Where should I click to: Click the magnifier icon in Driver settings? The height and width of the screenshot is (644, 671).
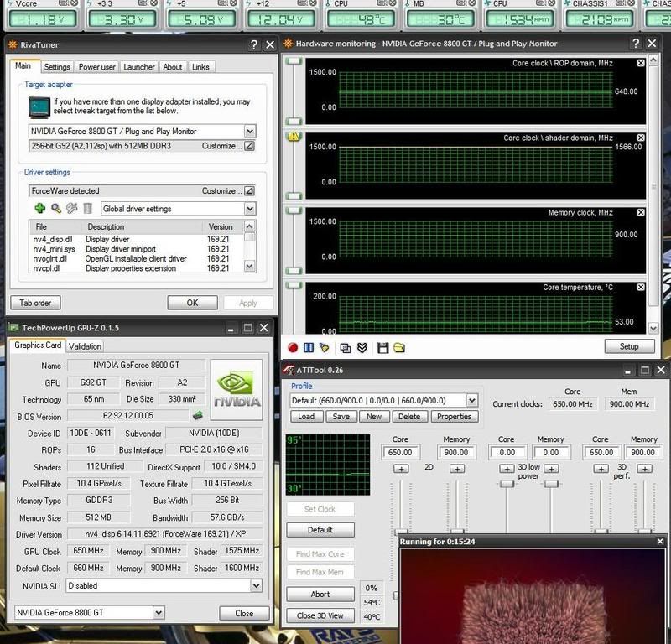(x=55, y=209)
